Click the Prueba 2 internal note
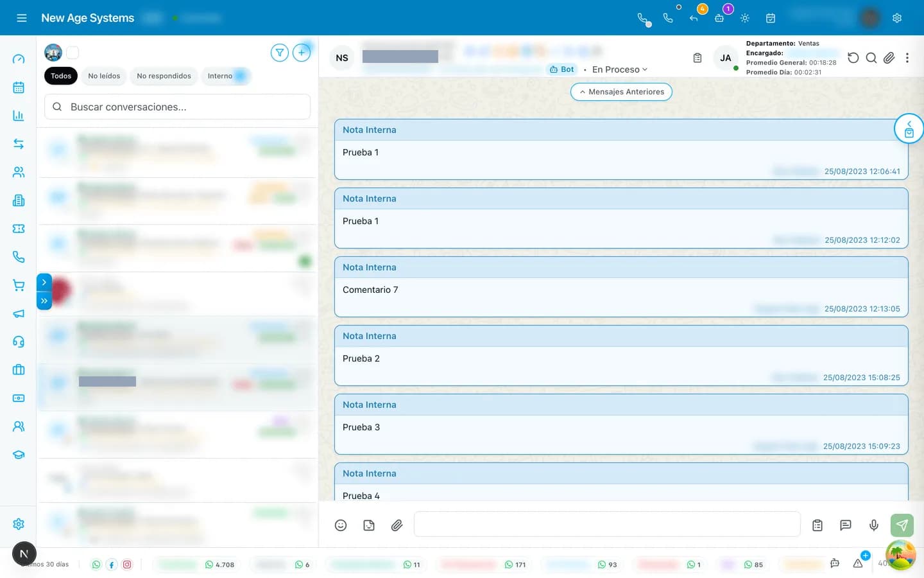924x578 pixels. click(x=621, y=356)
